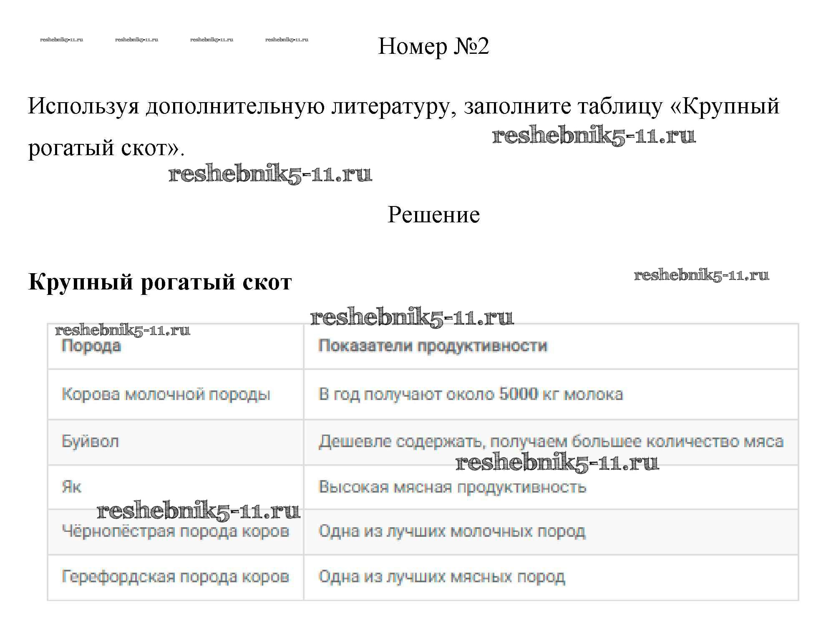Click the first small reshebnik5-11.ru watermark at top left

coord(61,40)
